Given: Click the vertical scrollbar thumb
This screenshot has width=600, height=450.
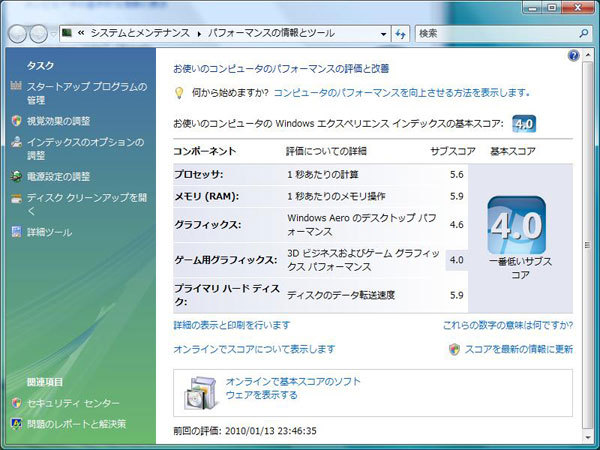Looking at the screenshot, I should [x=588, y=245].
